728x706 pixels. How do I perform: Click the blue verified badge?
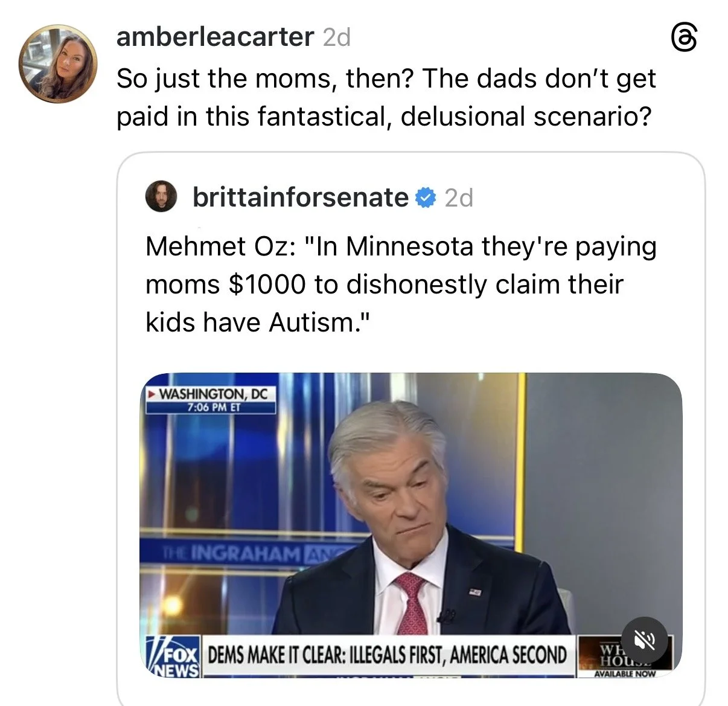tap(426, 197)
